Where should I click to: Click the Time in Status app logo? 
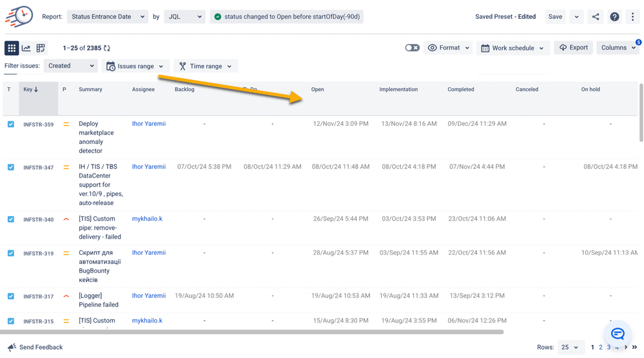click(19, 16)
